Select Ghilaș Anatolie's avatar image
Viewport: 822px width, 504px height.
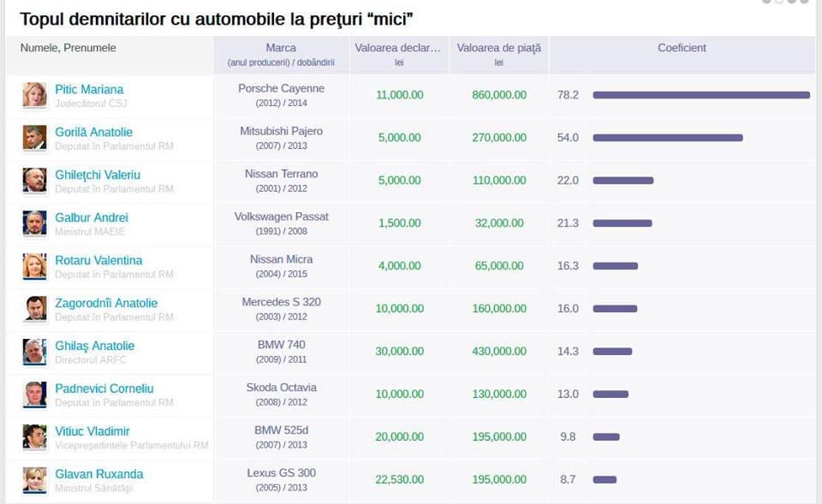(34, 352)
